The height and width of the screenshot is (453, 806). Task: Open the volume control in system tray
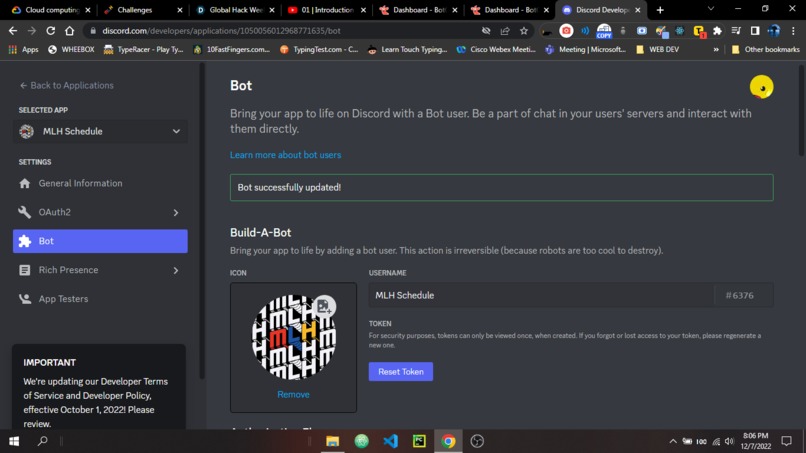pos(729,441)
